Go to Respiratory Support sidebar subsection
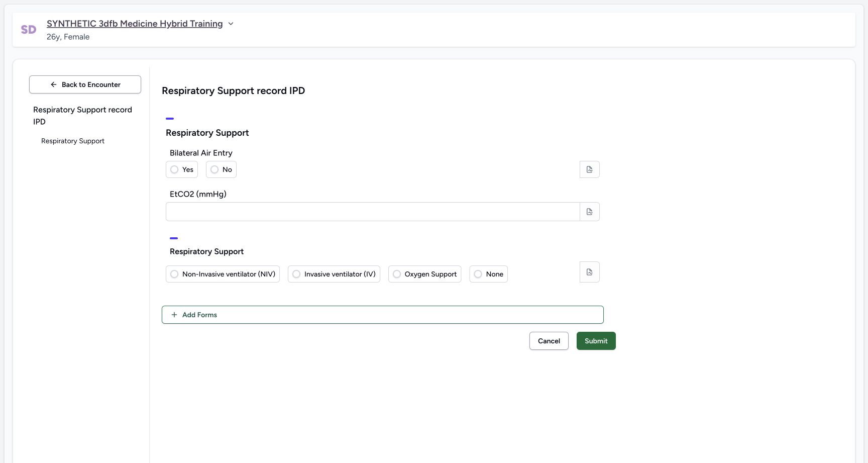The height and width of the screenshot is (463, 868). click(73, 141)
